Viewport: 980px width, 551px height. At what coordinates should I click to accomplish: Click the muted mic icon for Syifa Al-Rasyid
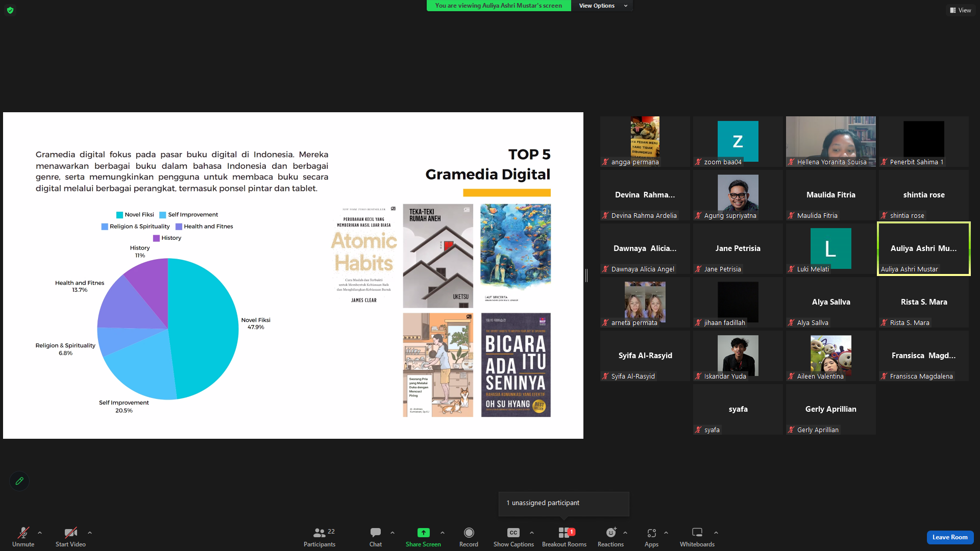[605, 377]
